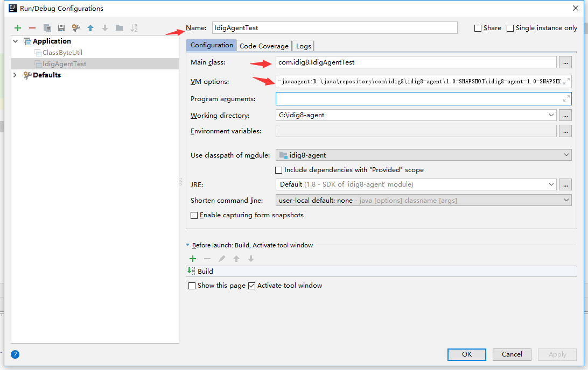
Task: Open Working directory dropdown
Action: 551,115
